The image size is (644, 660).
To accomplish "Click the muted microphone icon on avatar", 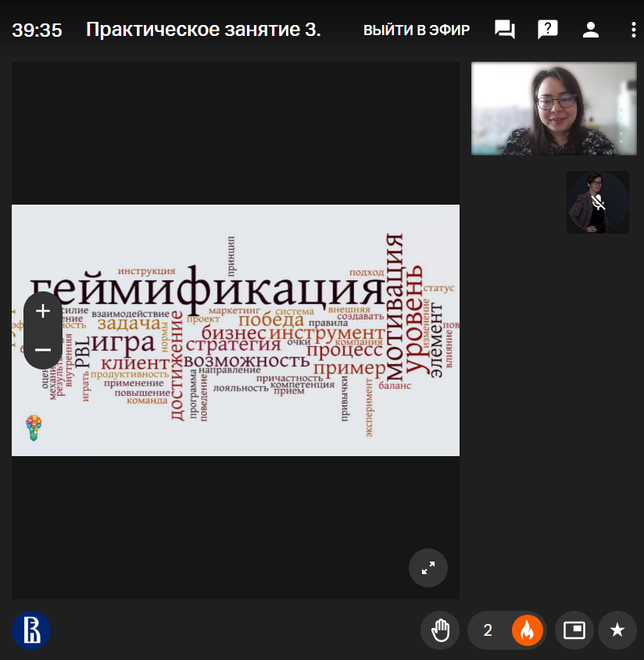I will pyautogui.click(x=598, y=203).
